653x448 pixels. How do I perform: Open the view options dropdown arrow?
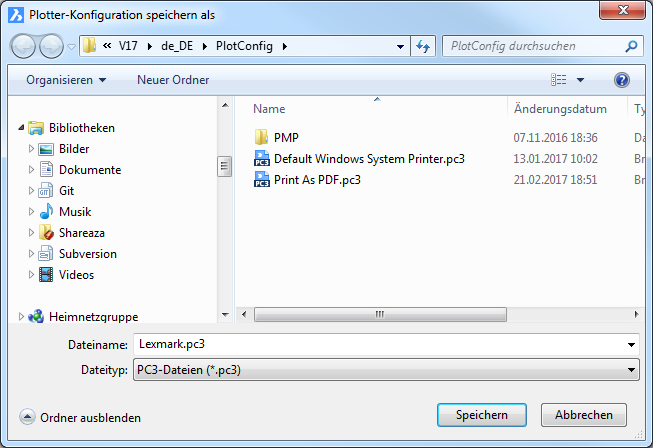coord(580,80)
